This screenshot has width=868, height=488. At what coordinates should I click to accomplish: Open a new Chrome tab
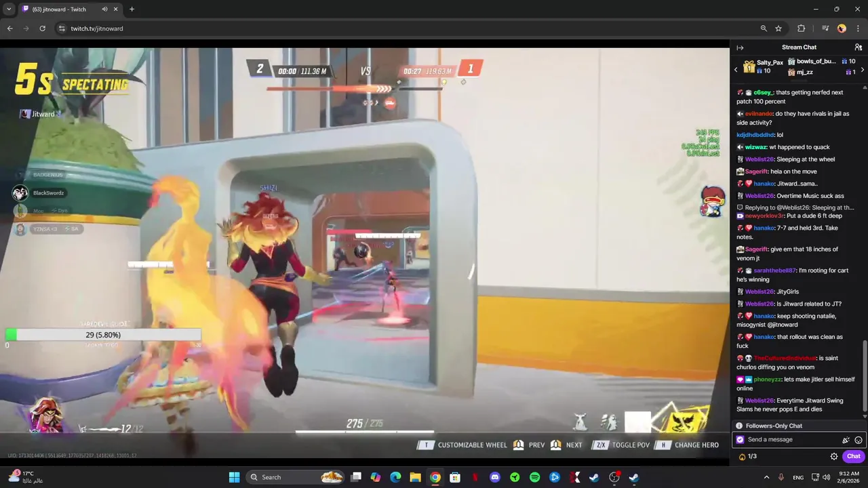(x=132, y=9)
